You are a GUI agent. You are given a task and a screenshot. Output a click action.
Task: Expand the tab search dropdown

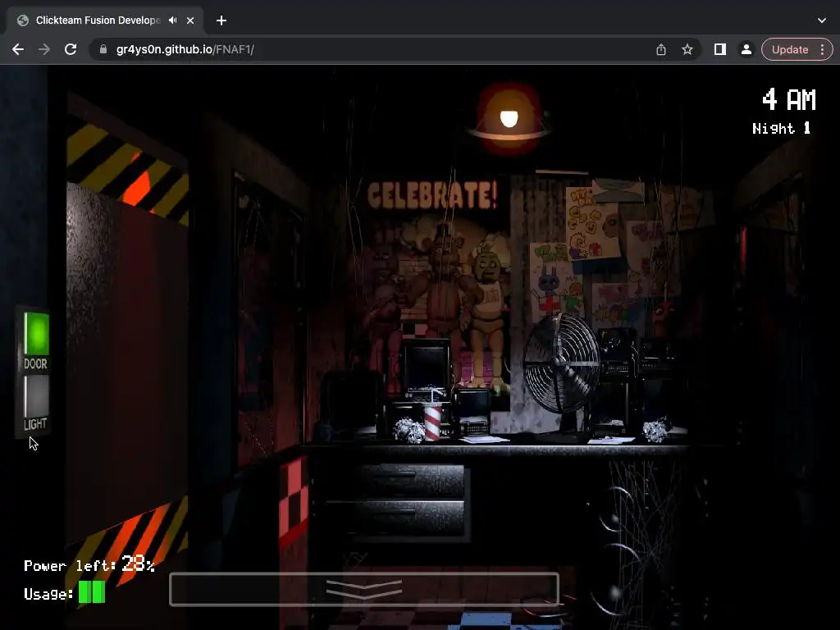pos(822,21)
